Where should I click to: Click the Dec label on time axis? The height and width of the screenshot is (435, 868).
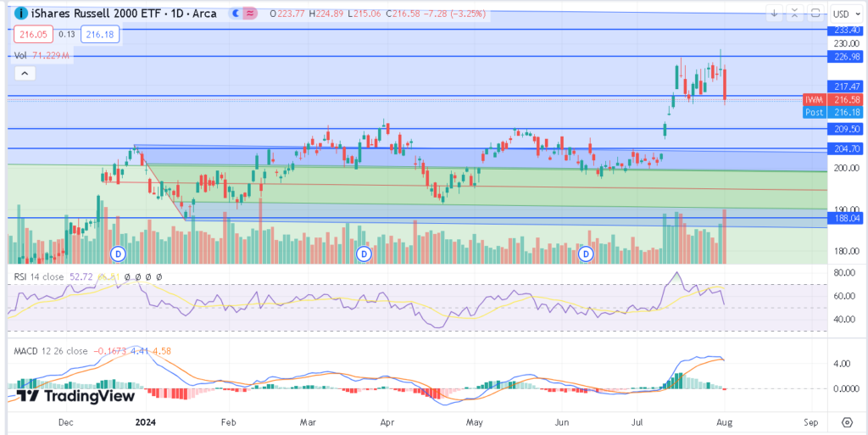click(x=66, y=422)
